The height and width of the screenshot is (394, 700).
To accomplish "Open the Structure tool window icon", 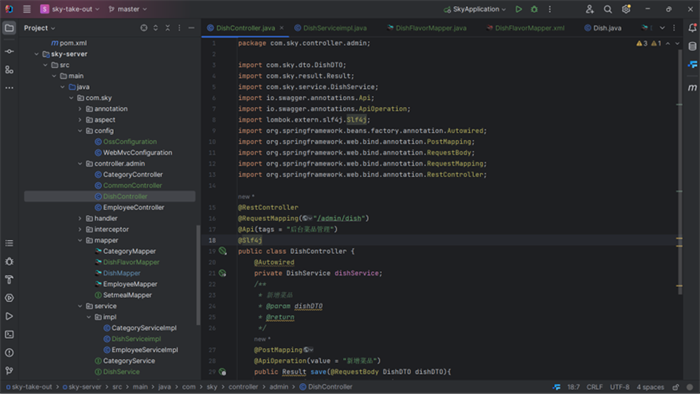I will 9,70.
